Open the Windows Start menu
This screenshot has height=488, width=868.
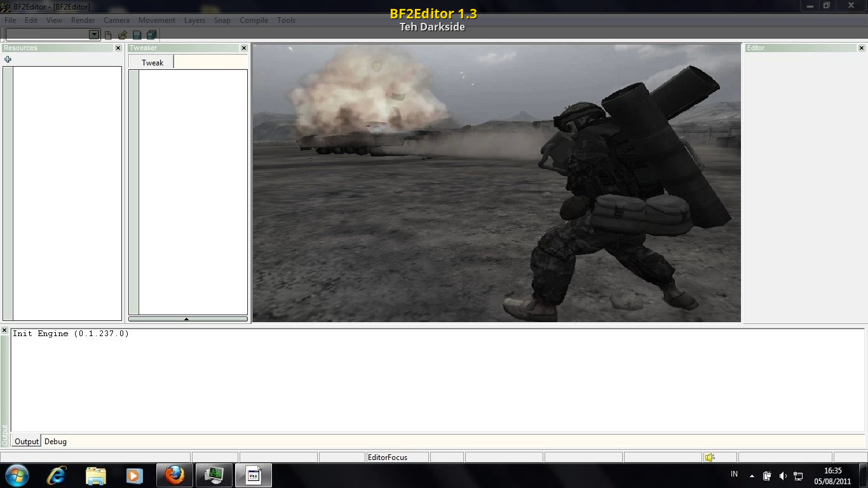[x=17, y=475]
